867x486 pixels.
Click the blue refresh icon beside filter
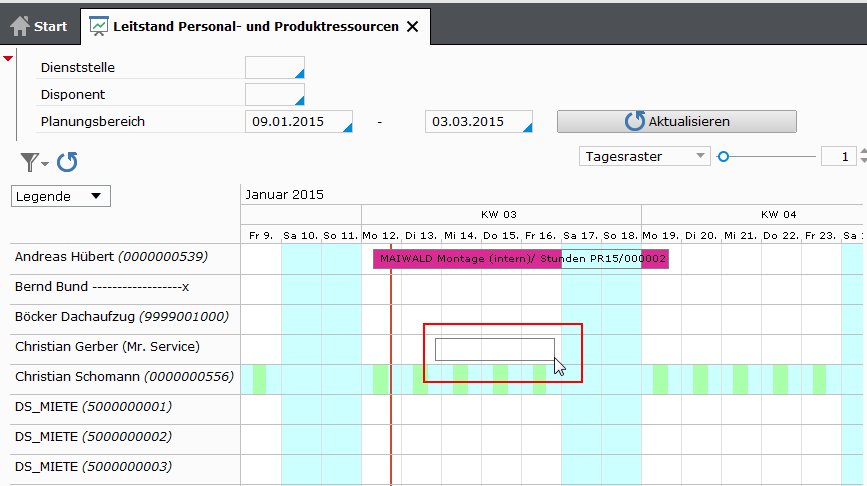click(x=67, y=161)
